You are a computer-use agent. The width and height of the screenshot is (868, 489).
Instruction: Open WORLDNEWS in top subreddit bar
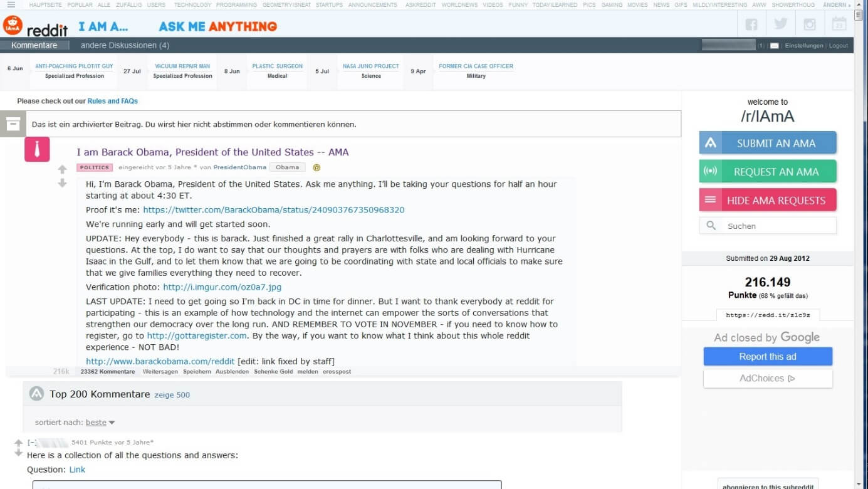click(x=459, y=4)
